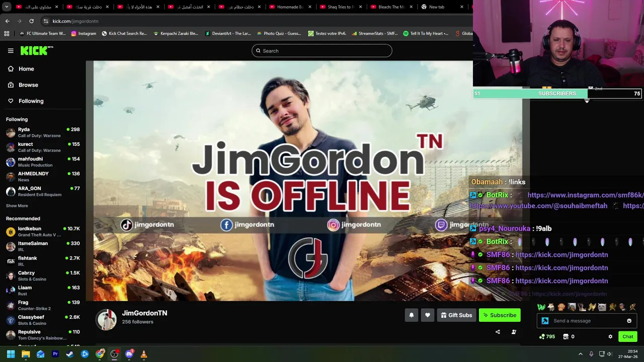Image resolution: width=644 pixels, height=362 pixels.
Task: Click the Kick search field
Action: coord(321,51)
